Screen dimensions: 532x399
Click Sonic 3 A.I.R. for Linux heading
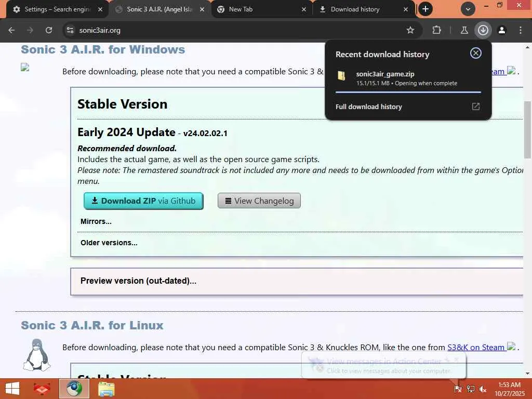pyautogui.click(x=92, y=325)
